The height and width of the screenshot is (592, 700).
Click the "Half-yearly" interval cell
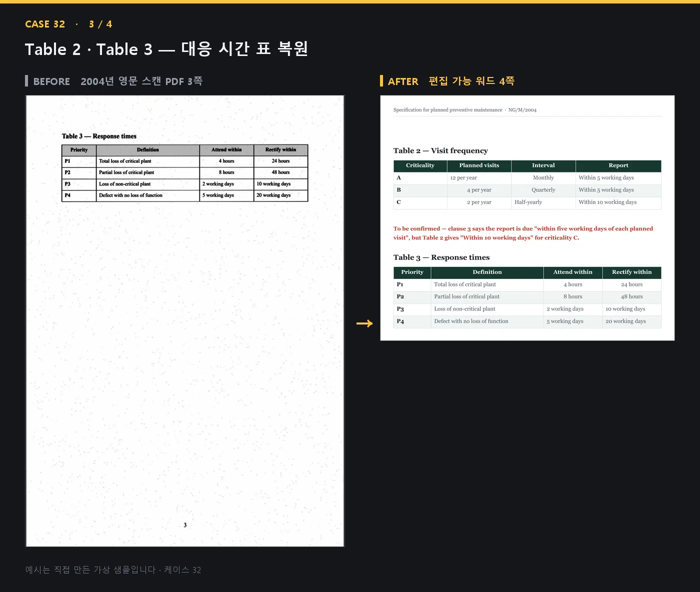click(x=543, y=202)
